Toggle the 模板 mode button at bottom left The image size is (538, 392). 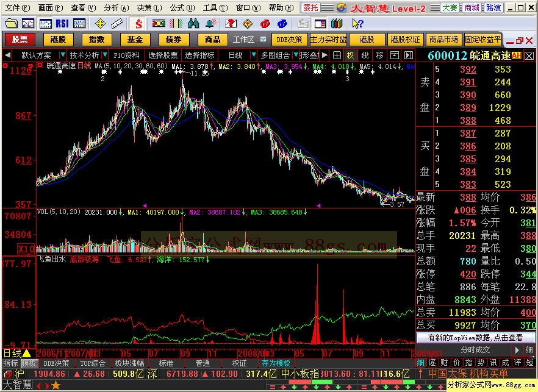pos(29,363)
